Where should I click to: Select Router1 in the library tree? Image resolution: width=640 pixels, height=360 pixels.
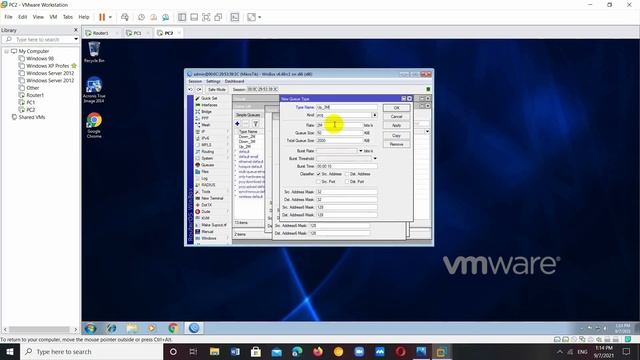coord(35,95)
